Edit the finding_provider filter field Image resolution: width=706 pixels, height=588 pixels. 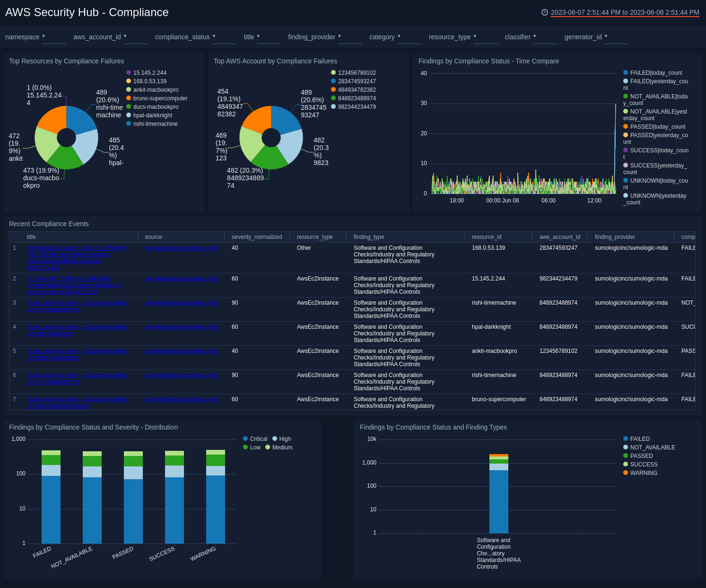(350, 37)
